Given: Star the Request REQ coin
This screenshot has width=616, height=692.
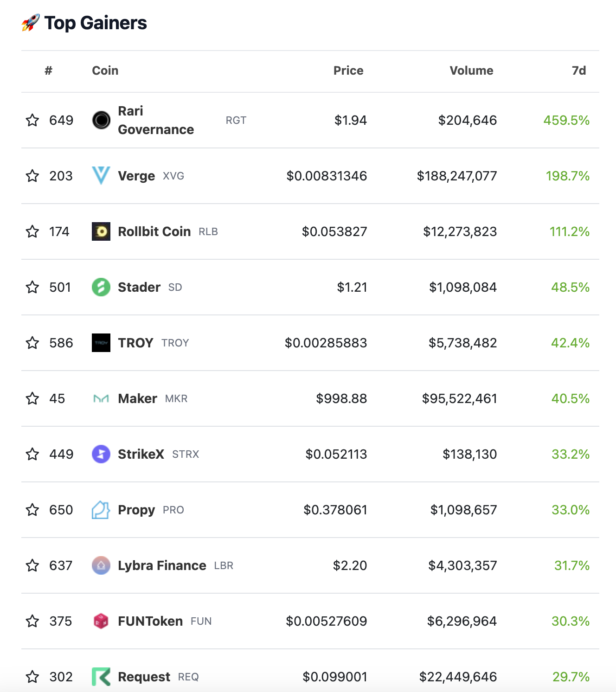Looking at the screenshot, I should (32, 677).
